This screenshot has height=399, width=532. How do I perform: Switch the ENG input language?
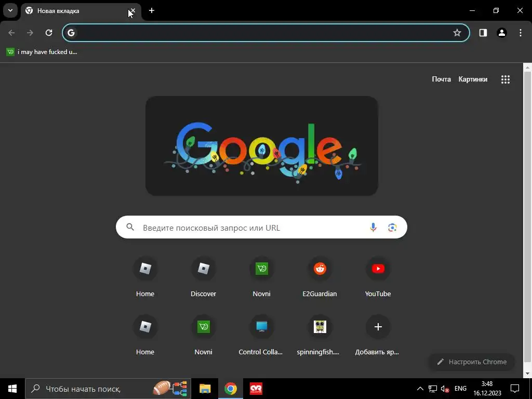(x=460, y=389)
